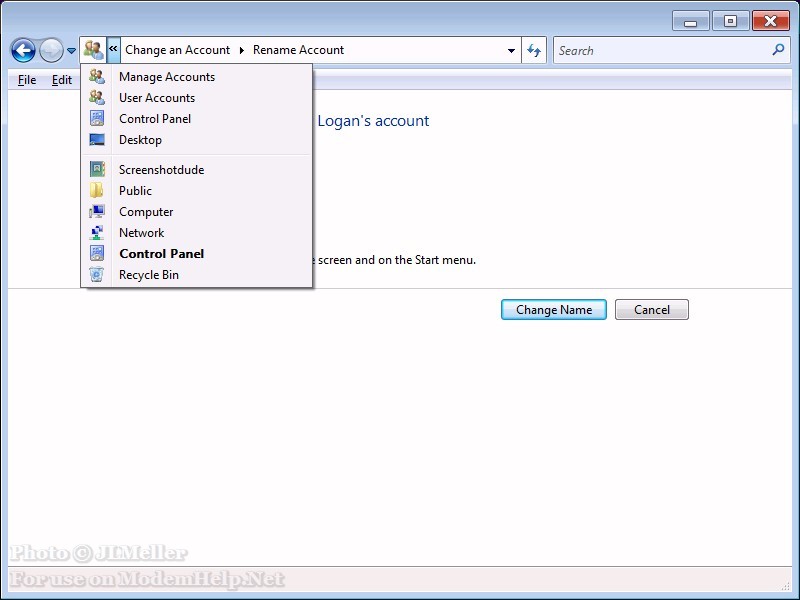Collapse the double-chevron breadcrumb overflow button
The image size is (800, 600).
113,49
